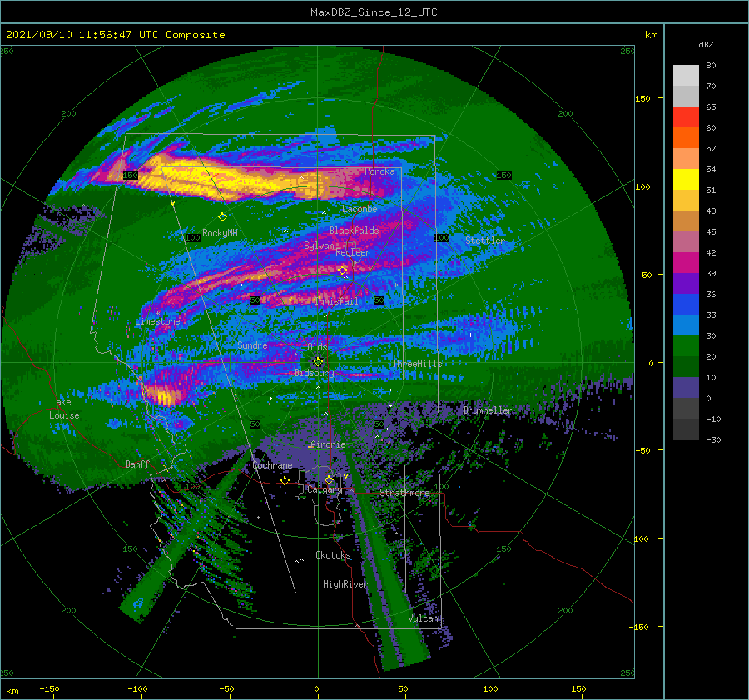Click the MaxDBZ_Since_12_UTC title
This screenshot has height=700, width=749.
tap(374, 12)
